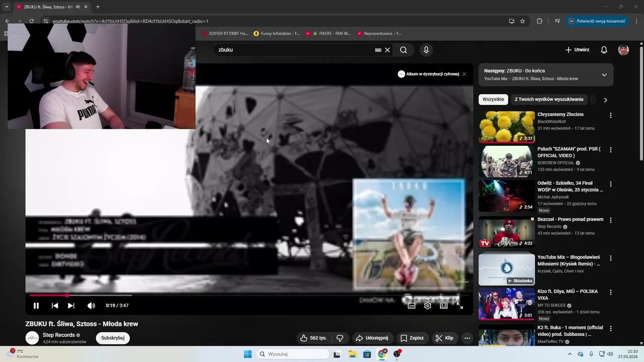The height and width of the screenshot is (362, 644).
Task: Open the on-screen keyboard icon in search box
Action: pyautogui.click(x=378, y=50)
